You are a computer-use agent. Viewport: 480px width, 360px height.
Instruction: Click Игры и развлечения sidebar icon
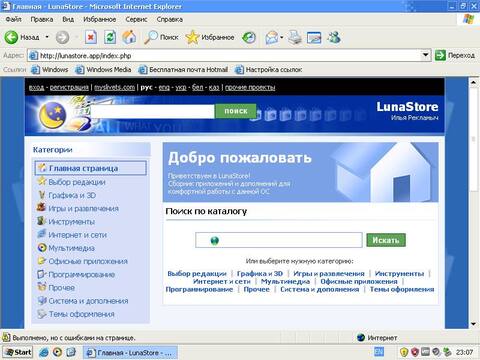(41, 207)
